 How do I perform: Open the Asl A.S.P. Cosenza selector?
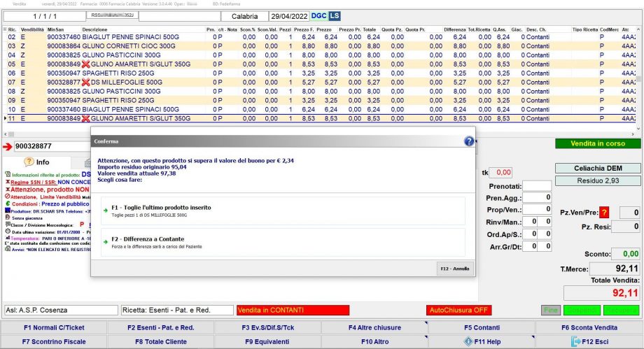[60, 310]
